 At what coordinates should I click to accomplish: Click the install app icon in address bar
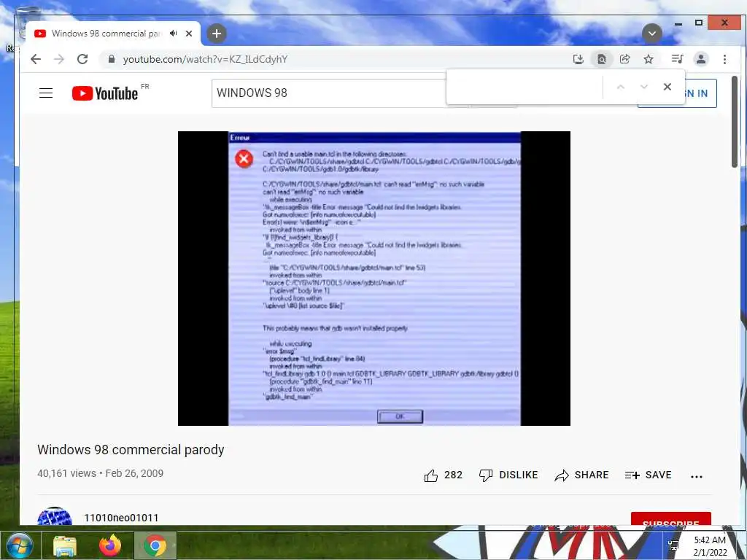click(x=578, y=59)
